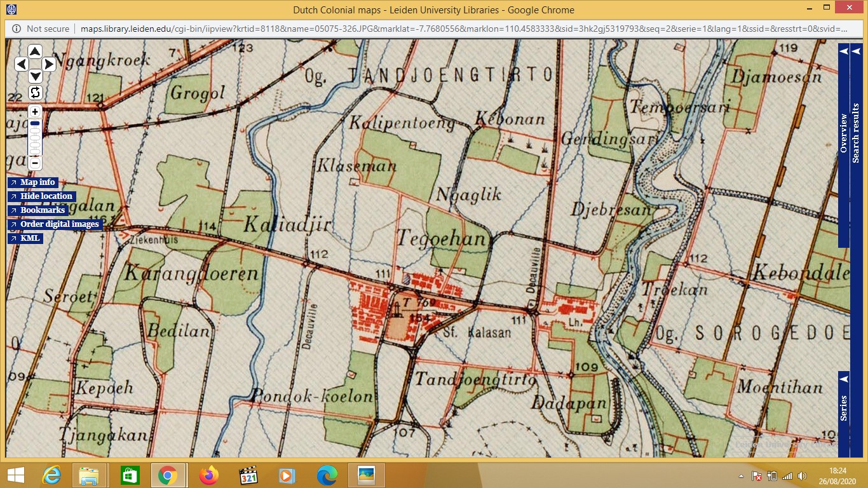Open the Windows Store taskbar icon
This screenshot has width=868, height=488.
[x=129, y=475]
